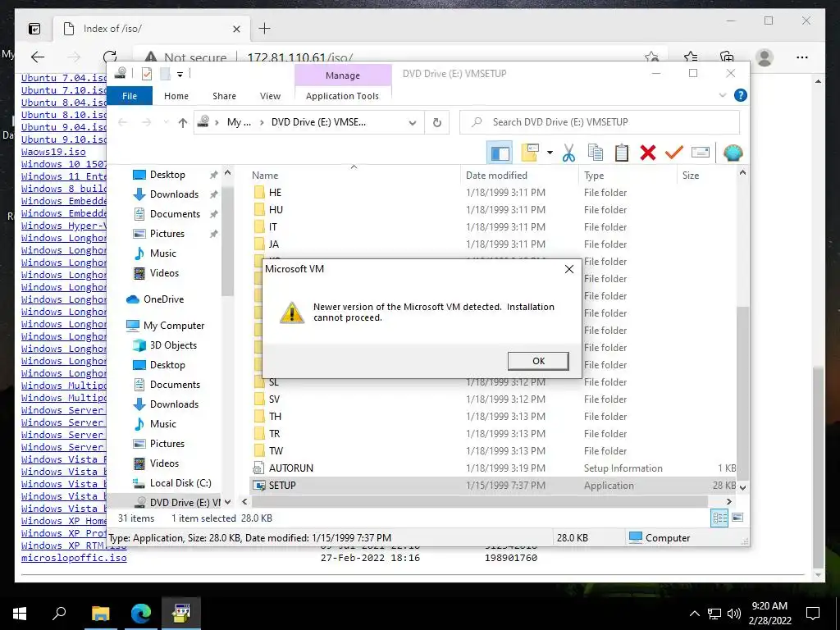This screenshot has width=840, height=630.
Task: Open Customize Quick Access Toolbar dropdown
Action: pos(180,75)
